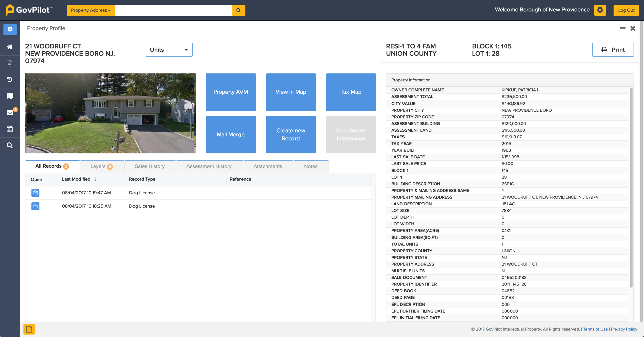The height and width of the screenshot is (337, 644).
Task: Select the Home icon in the sidebar
Action: click(x=10, y=47)
